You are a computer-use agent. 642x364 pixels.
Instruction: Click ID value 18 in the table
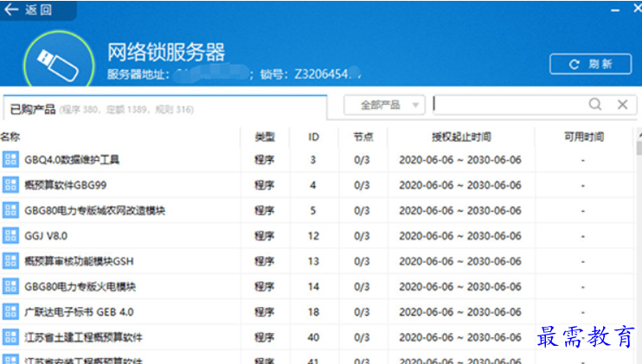313,312
